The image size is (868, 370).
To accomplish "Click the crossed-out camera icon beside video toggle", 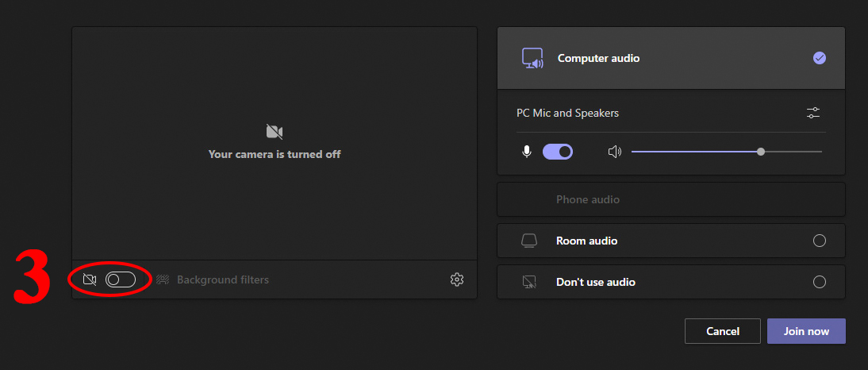I will tap(90, 279).
